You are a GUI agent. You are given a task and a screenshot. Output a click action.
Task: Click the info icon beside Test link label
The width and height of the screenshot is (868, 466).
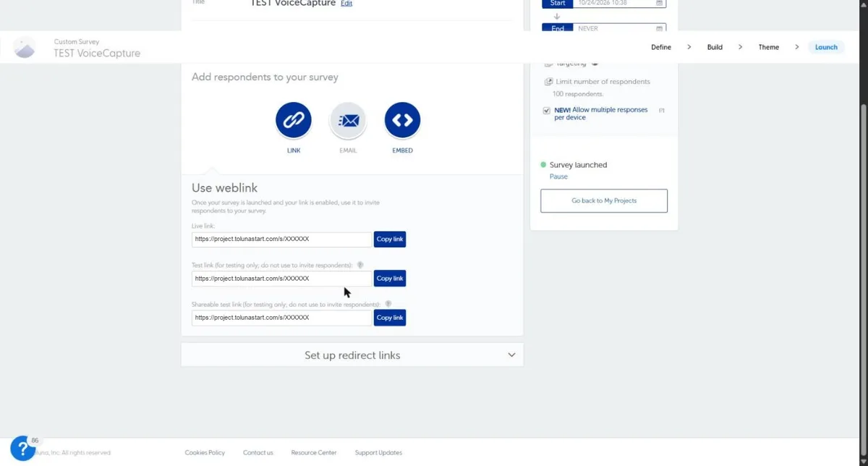[x=360, y=266]
